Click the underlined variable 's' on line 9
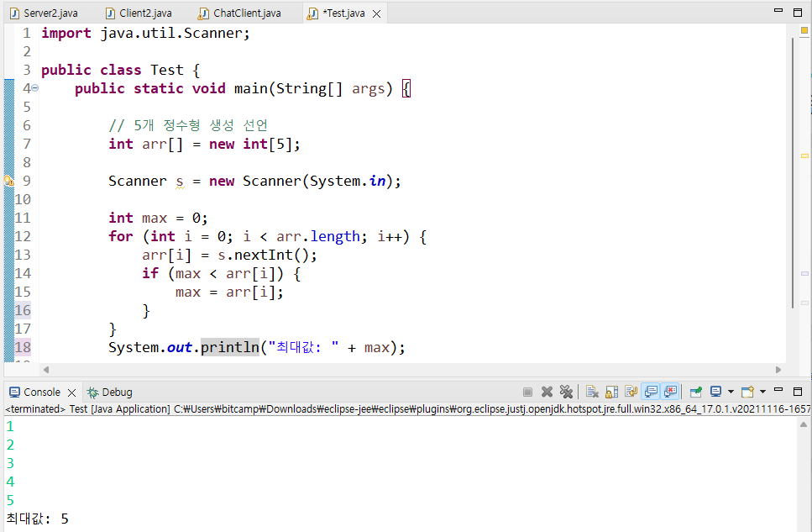 click(180, 182)
